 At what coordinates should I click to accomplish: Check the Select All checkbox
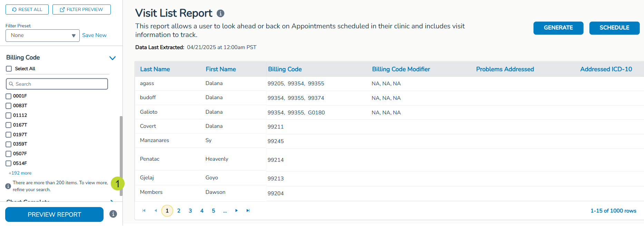coord(9,69)
